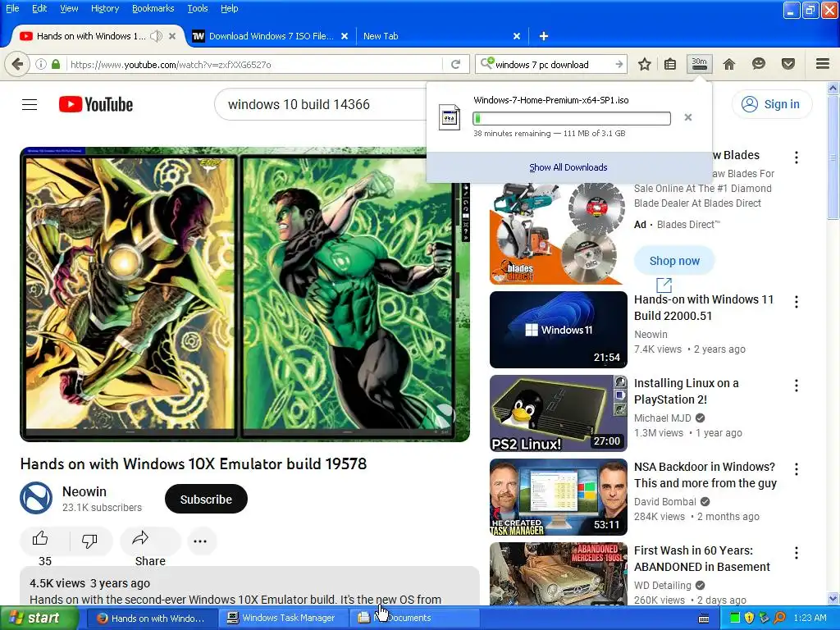Viewport: 840px width, 630px height.
Task: Click the system tray clock 1:23 AM
Action: coord(810,618)
